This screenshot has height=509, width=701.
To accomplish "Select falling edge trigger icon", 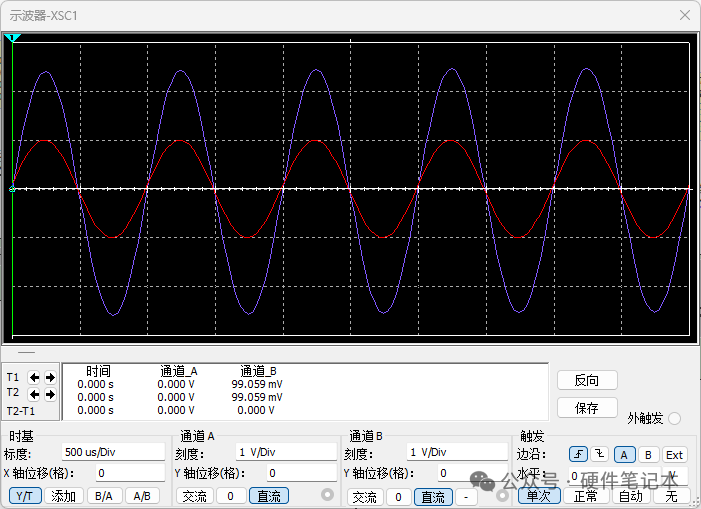I will point(599,455).
